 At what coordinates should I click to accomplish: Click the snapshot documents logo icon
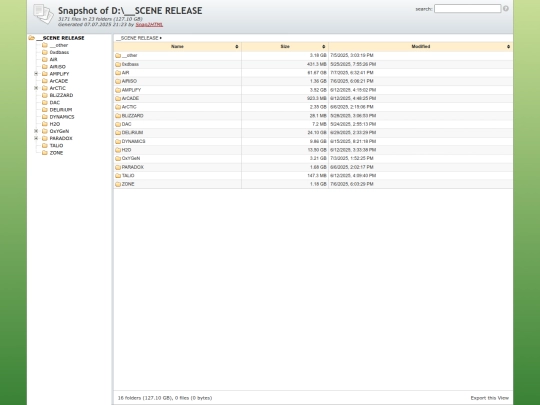43,14
